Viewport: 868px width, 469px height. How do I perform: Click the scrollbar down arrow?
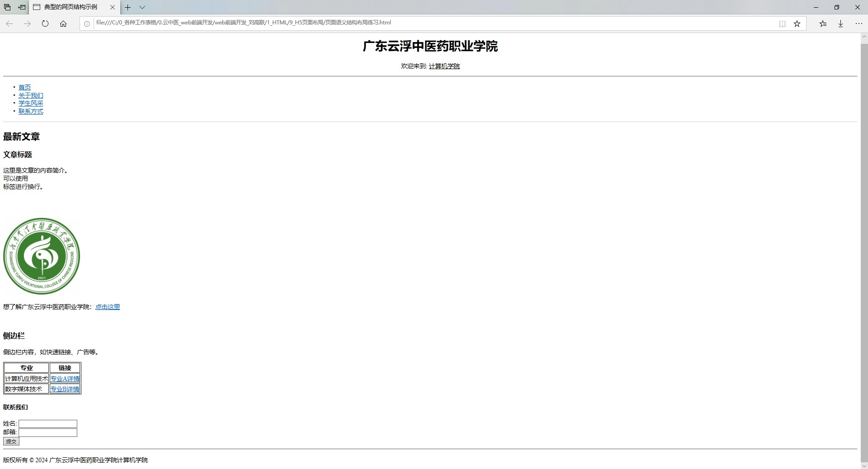click(x=864, y=465)
